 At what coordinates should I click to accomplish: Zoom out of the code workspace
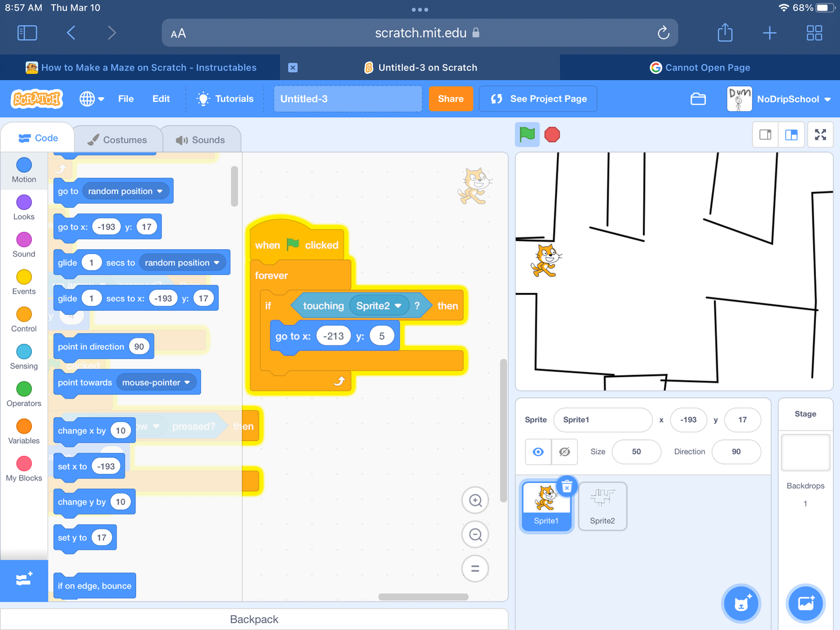point(475,535)
